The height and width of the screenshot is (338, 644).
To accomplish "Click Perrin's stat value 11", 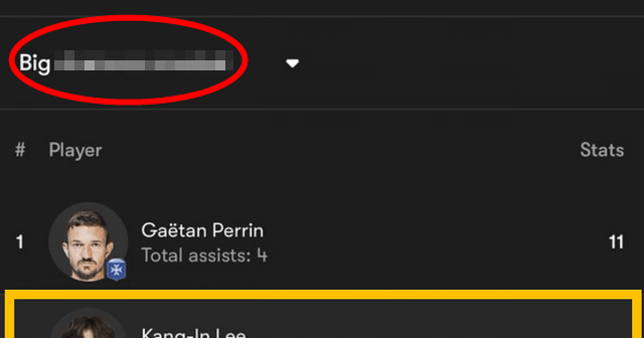I will (x=616, y=243).
